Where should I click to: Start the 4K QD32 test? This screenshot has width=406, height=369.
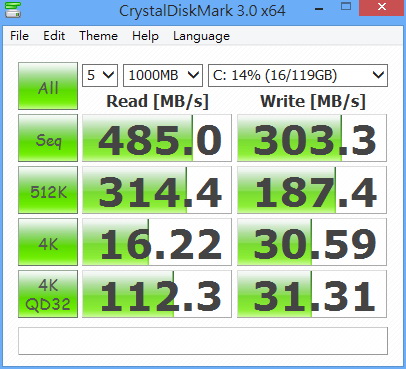pyautogui.click(x=48, y=294)
